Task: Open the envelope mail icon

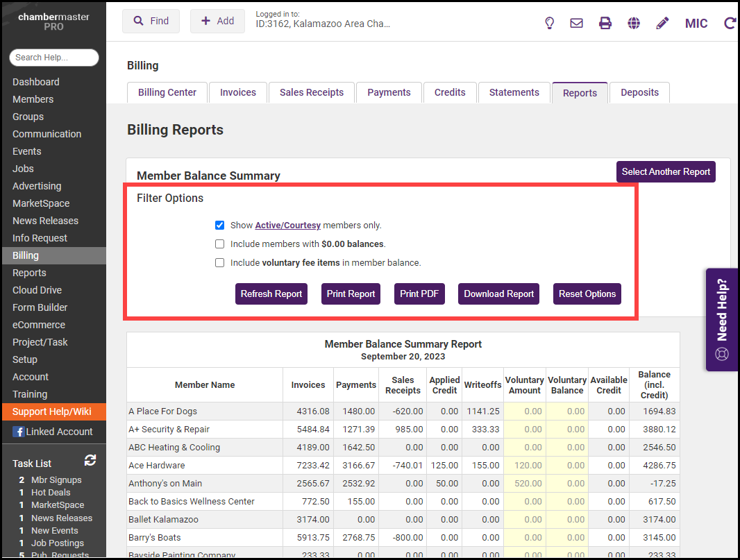Action: click(x=576, y=23)
